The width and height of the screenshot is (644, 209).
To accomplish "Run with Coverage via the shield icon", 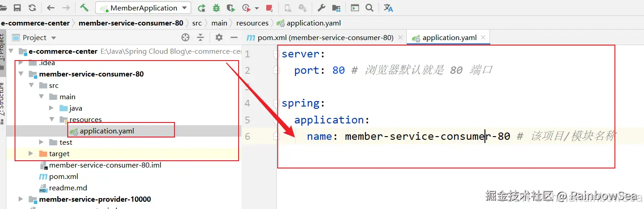I will (x=231, y=8).
